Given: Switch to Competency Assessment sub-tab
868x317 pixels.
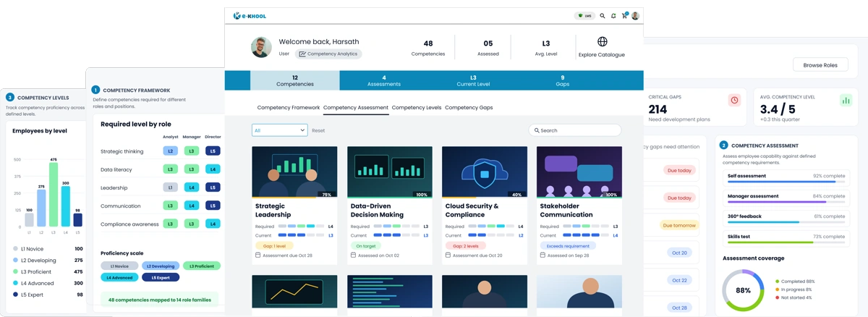Looking at the screenshot, I should [356, 107].
